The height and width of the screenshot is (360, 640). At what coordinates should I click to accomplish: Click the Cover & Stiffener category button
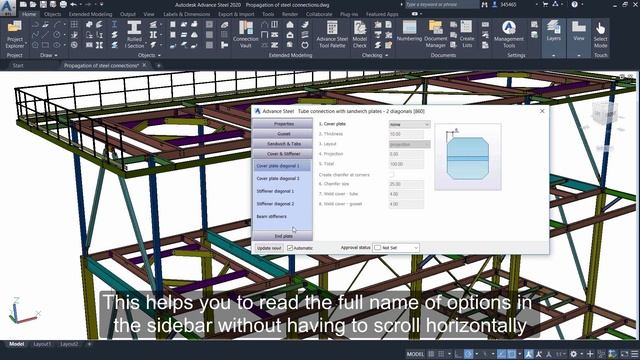click(283, 154)
